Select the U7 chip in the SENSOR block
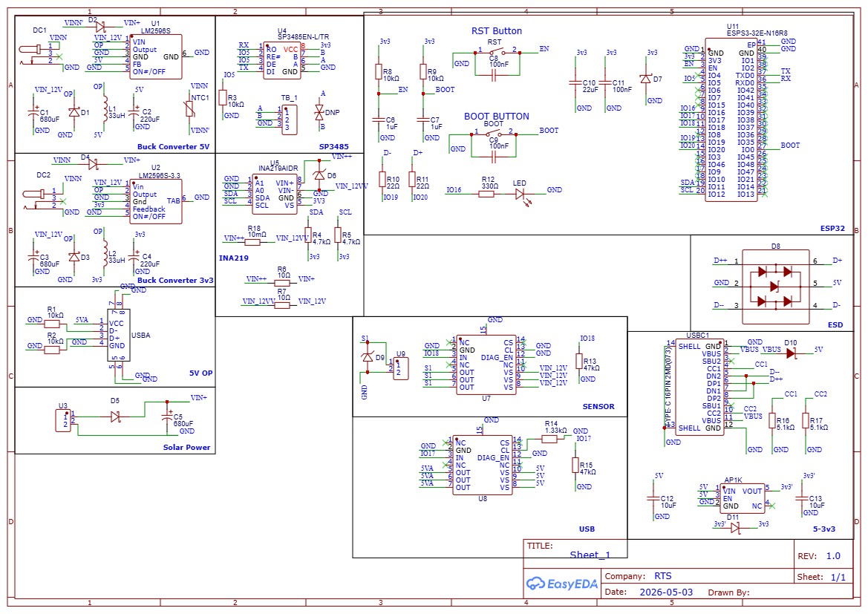Screen dimensions: 868x614 pyautogui.click(x=486, y=365)
